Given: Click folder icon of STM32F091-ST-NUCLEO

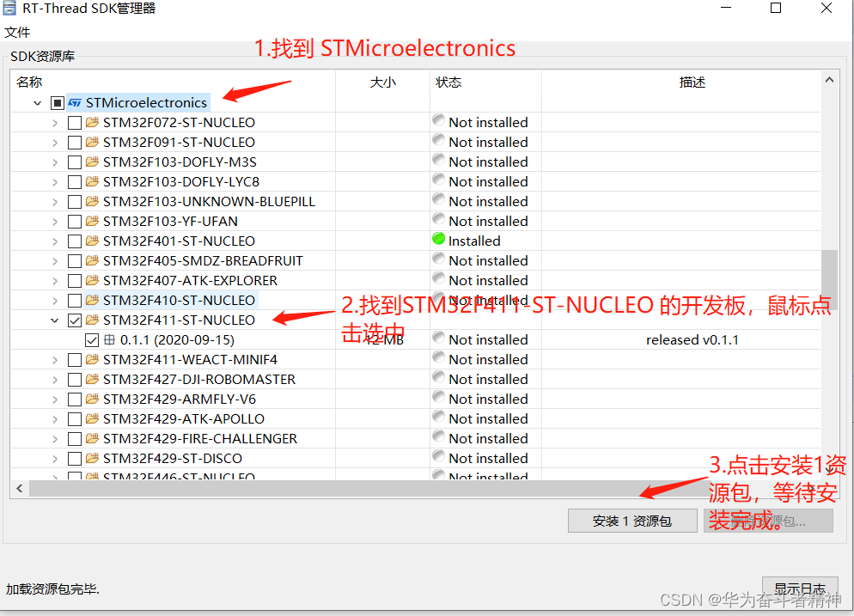Looking at the screenshot, I should point(92,142).
